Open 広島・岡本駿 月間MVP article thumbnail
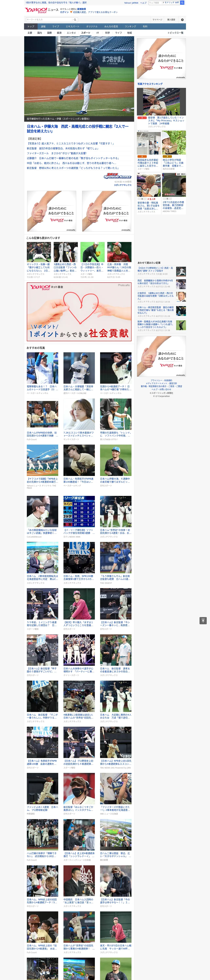Screen dimensions: 210x980 point(119,252)
